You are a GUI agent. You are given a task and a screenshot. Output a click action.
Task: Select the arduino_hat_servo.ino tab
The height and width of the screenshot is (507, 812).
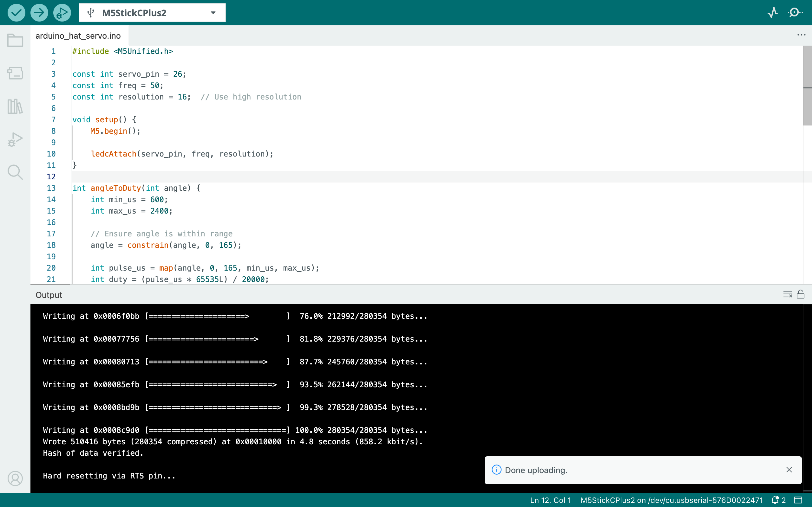click(x=78, y=36)
